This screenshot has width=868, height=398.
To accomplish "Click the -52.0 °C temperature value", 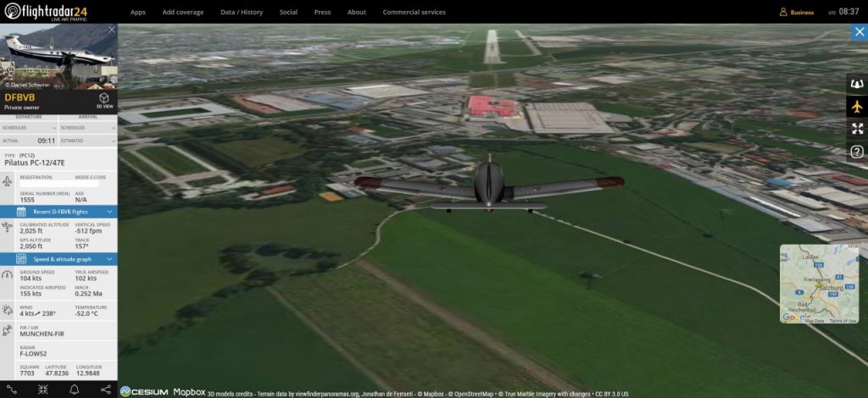I will pyautogui.click(x=86, y=313).
